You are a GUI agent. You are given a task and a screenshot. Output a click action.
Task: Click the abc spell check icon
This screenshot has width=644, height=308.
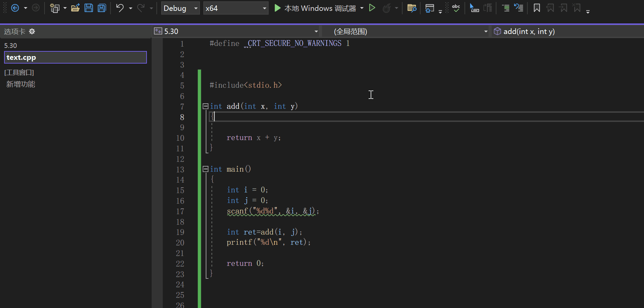pos(456,8)
